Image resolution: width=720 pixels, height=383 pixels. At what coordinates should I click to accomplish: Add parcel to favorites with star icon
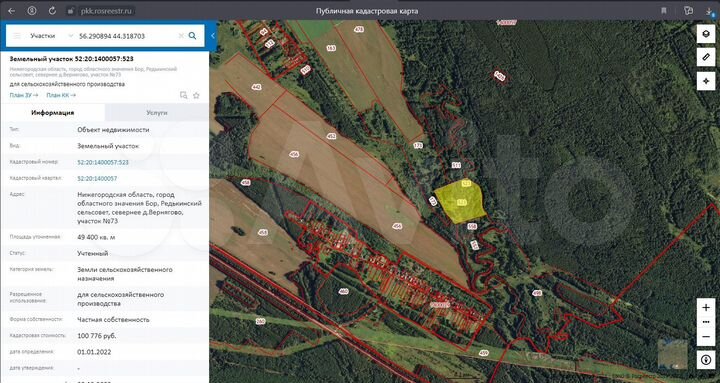[196, 96]
